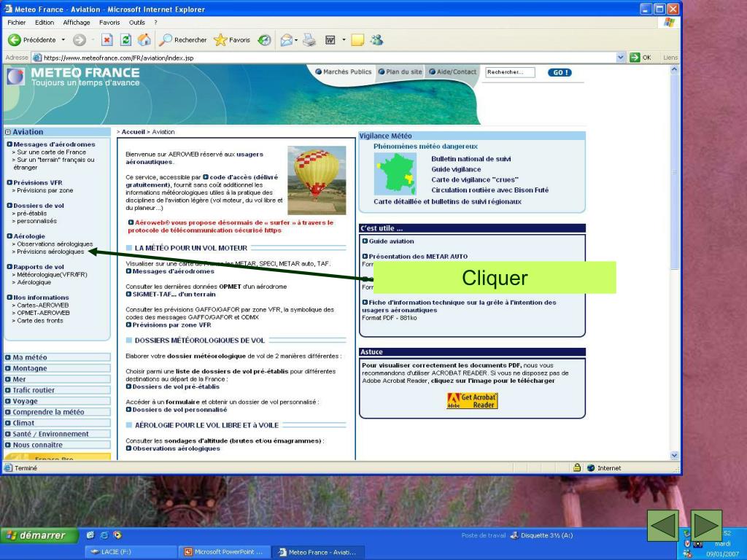Click the History clock icon in toolbar
This screenshot has width=747, height=560.
click(264, 40)
